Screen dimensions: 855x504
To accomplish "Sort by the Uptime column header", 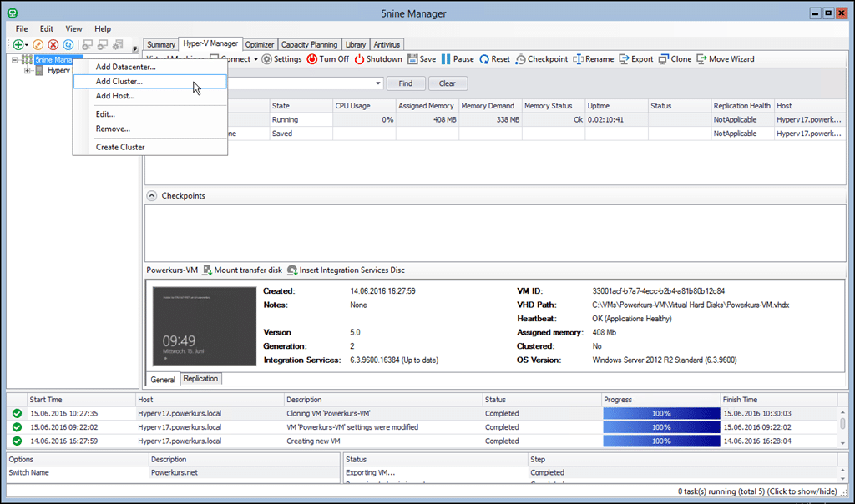I will (616, 106).
